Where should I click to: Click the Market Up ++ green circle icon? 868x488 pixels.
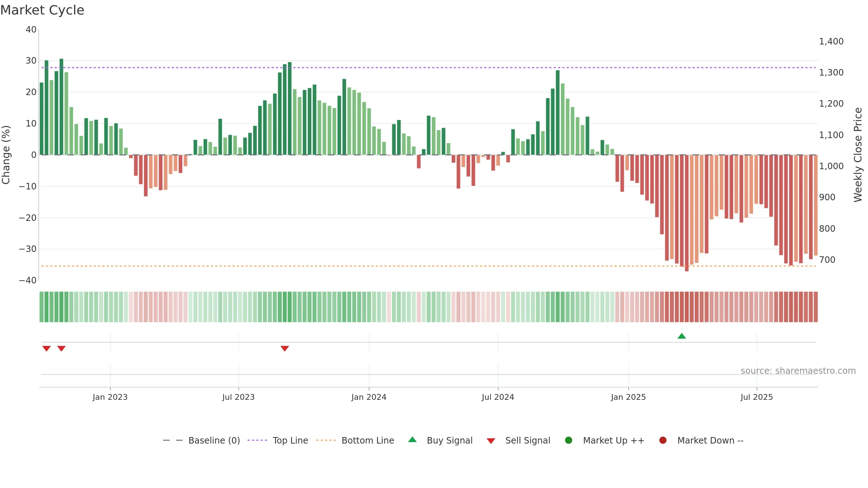click(x=569, y=440)
